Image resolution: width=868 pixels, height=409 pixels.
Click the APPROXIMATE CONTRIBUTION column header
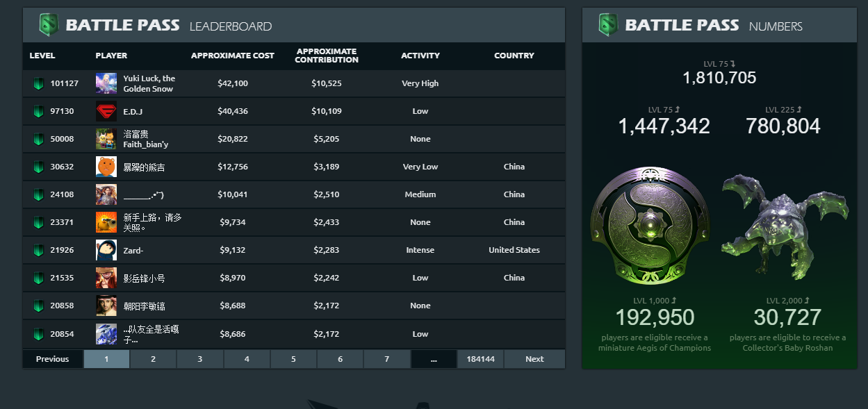tap(327, 56)
